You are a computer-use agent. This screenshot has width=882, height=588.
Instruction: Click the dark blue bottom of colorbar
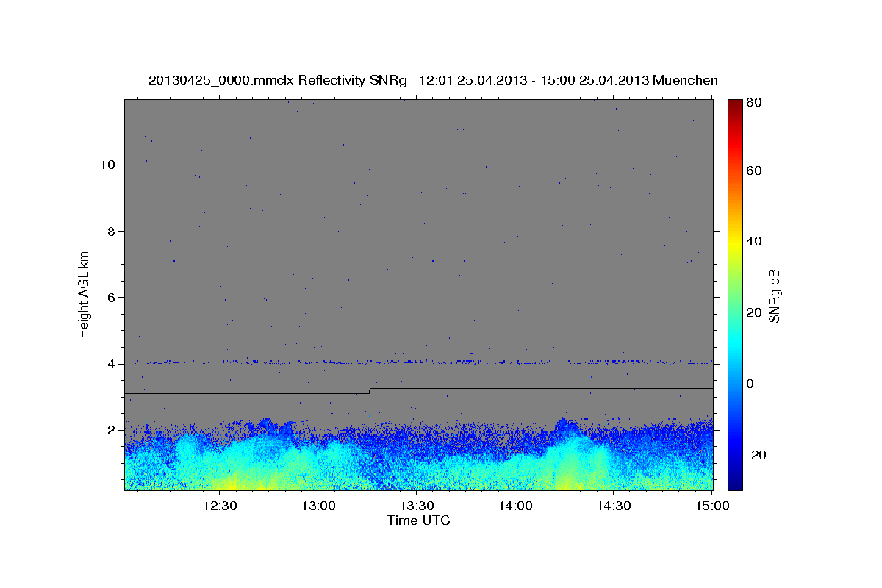pos(735,482)
